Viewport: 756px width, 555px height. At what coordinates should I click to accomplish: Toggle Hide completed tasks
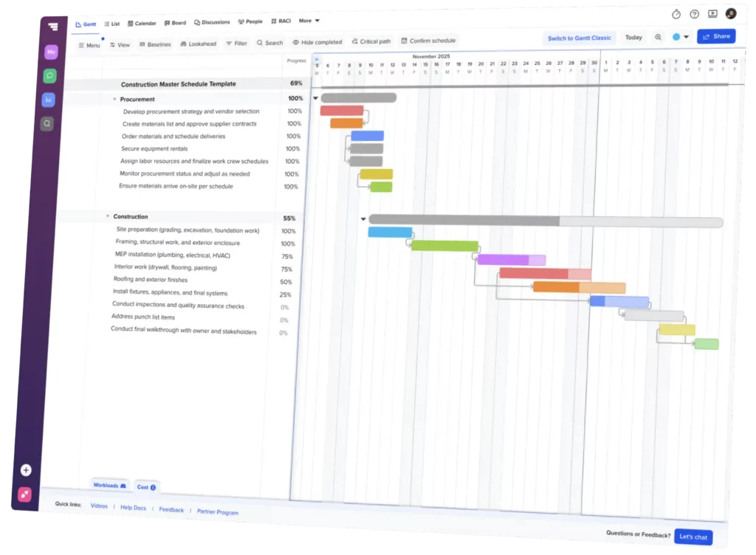[317, 42]
